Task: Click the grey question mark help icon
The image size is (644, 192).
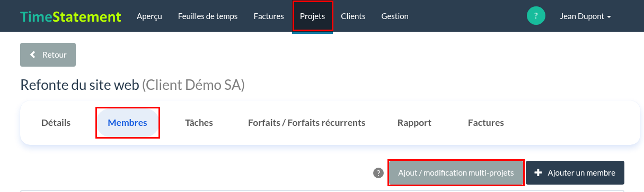Action: 378,173
